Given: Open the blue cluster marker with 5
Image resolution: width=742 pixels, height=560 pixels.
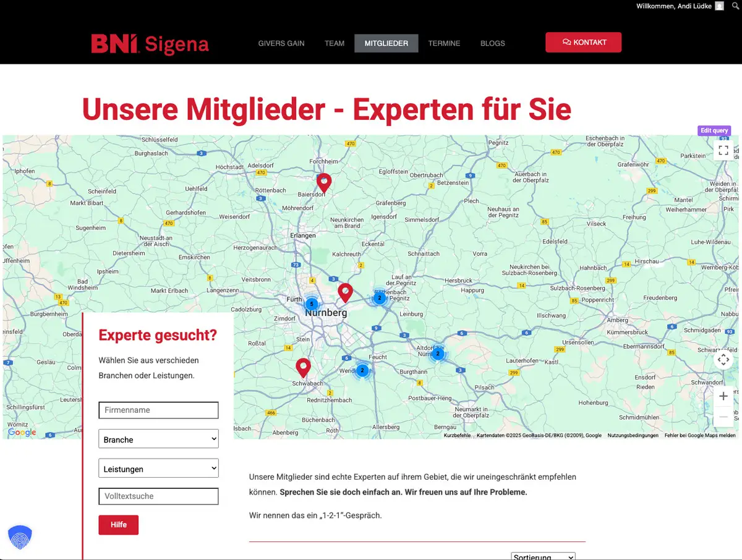Looking at the screenshot, I should (x=312, y=303).
